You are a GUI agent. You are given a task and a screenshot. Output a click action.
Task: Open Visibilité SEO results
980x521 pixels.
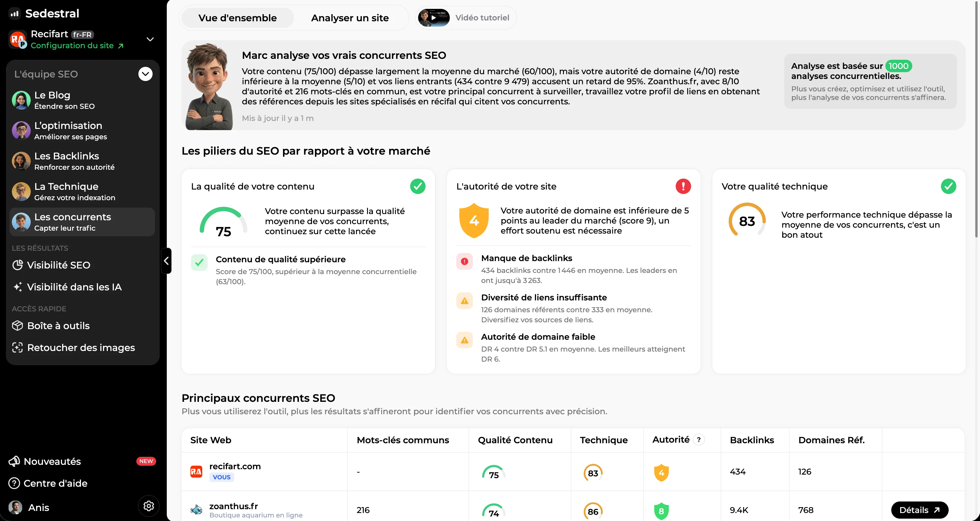pos(82,265)
